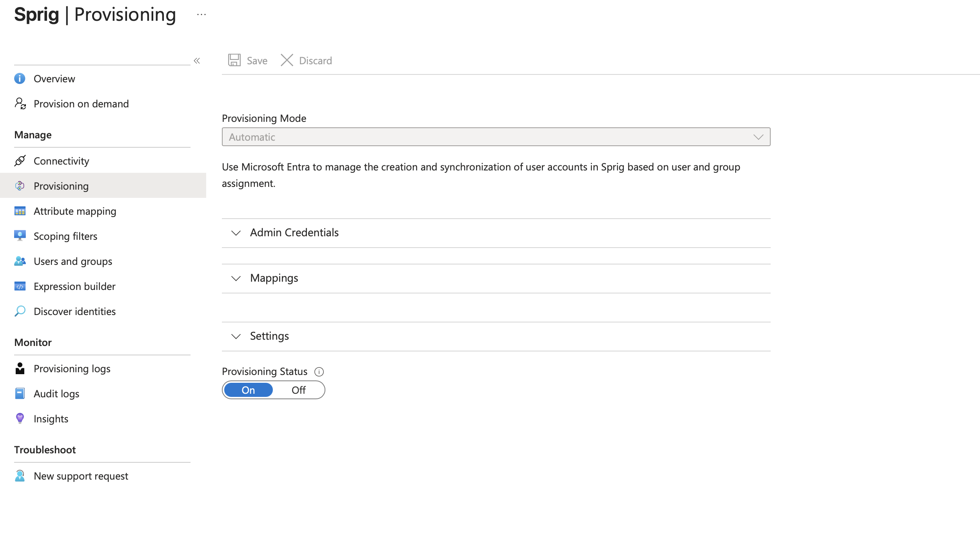Click the Expression builder code icon

click(x=20, y=286)
